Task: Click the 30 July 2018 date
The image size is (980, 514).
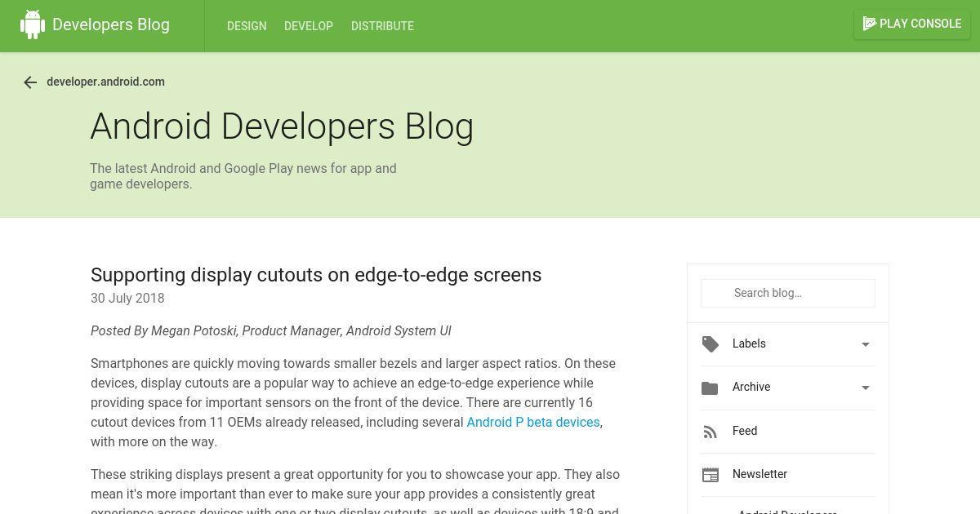Action: click(127, 298)
